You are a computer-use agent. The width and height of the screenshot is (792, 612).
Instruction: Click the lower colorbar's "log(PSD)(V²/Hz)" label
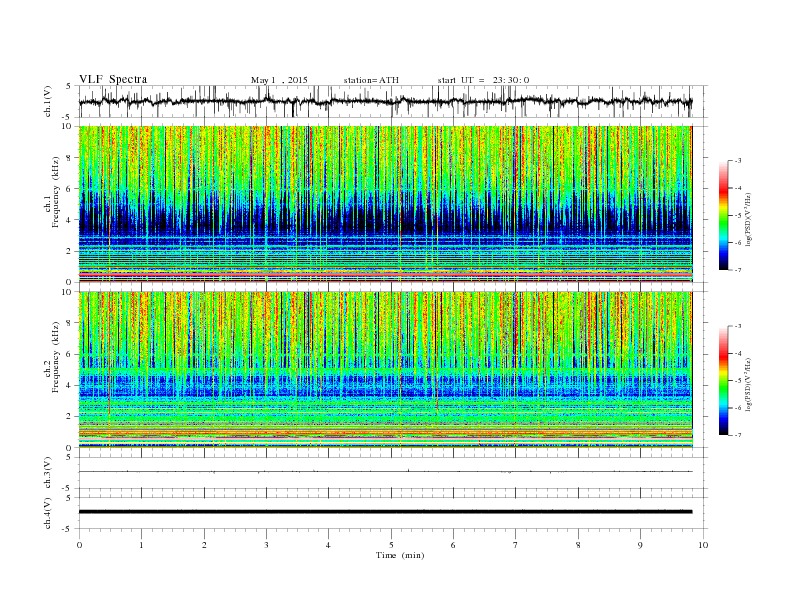tap(748, 384)
